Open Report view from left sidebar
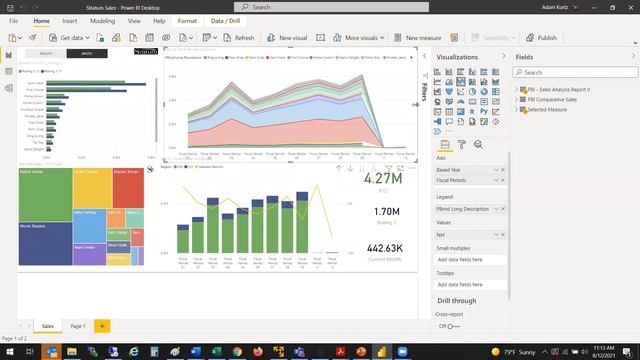Screen dimensions: 640x360 pos(9,55)
